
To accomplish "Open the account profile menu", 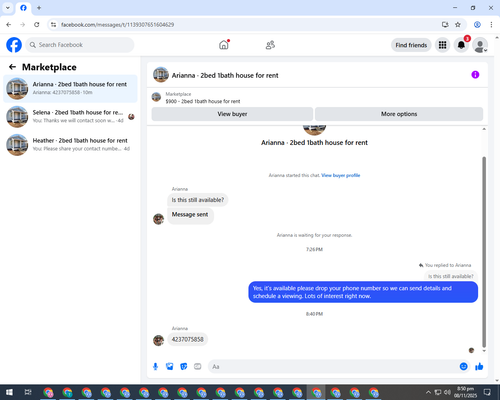I will (x=480, y=45).
